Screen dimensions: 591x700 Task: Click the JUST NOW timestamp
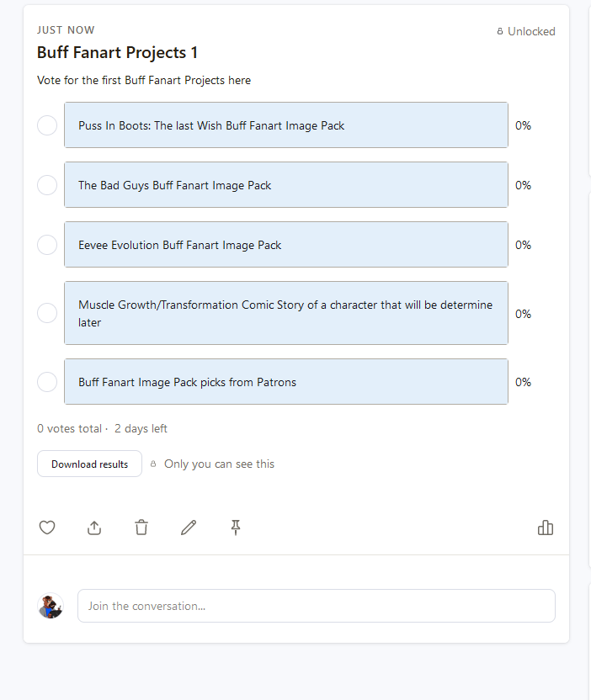click(x=66, y=30)
